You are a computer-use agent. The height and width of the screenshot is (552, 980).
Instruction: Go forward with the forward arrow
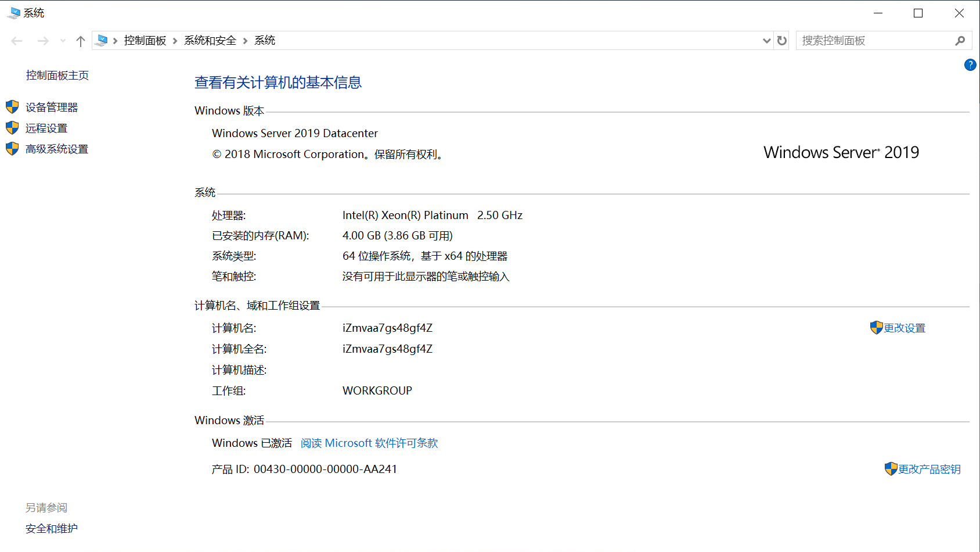[x=43, y=41]
